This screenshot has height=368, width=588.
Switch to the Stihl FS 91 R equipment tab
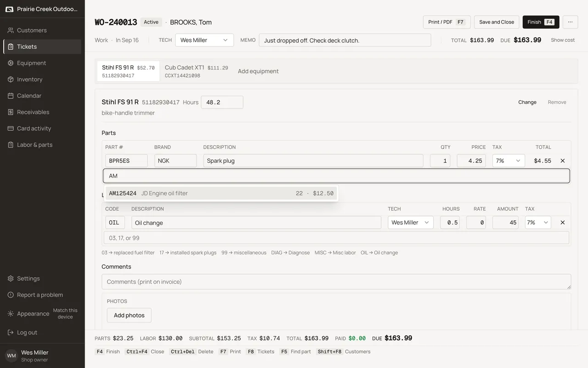[129, 71]
